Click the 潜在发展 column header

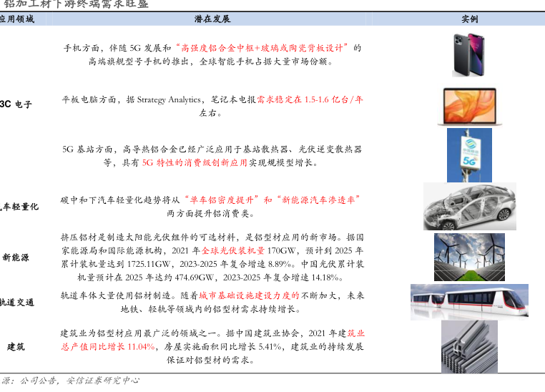coord(212,19)
